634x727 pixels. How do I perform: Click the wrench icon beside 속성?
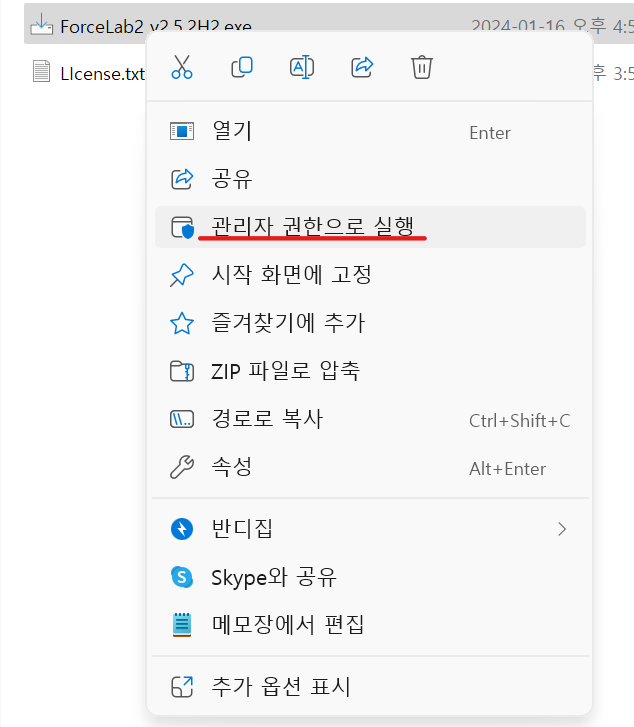(182, 467)
